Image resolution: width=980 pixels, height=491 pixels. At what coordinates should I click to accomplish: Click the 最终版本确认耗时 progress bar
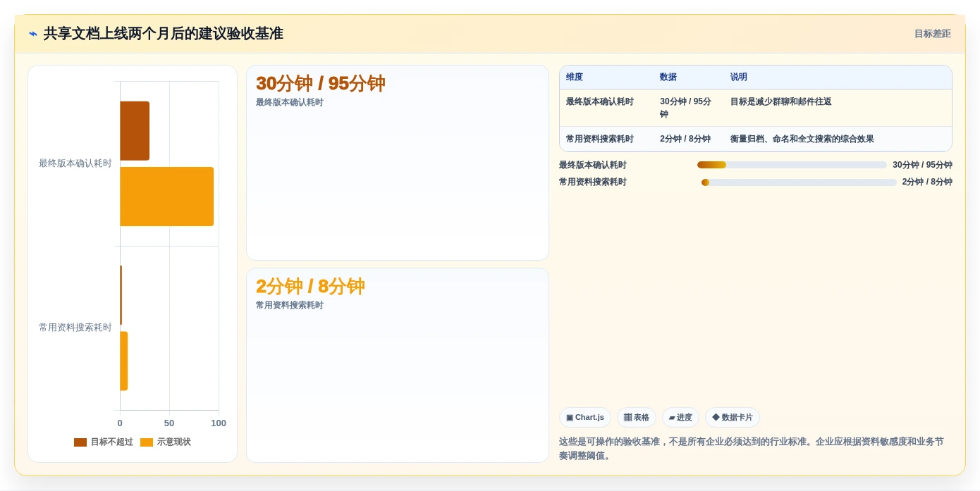(x=792, y=165)
